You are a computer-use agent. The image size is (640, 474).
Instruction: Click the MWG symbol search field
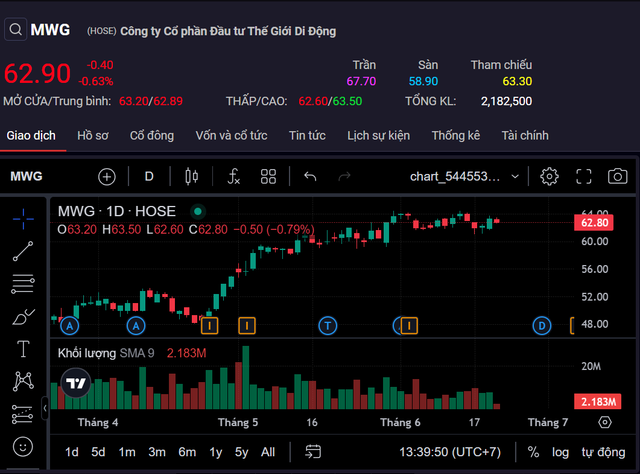pyautogui.click(x=38, y=31)
